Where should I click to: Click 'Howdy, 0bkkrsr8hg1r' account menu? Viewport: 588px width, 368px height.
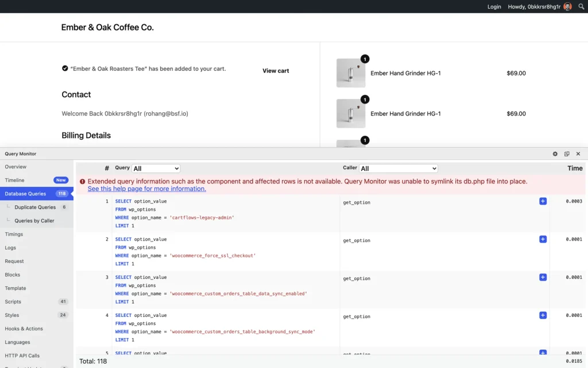pos(534,7)
